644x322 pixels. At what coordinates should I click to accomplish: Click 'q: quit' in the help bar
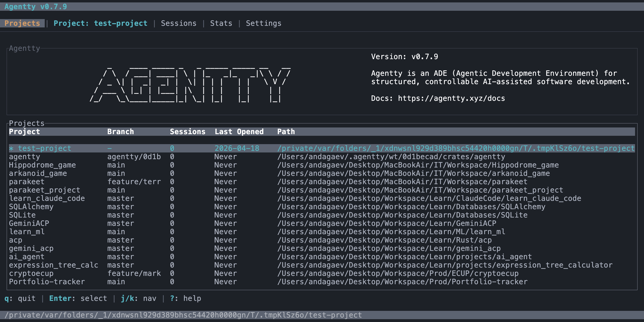(x=20, y=298)
